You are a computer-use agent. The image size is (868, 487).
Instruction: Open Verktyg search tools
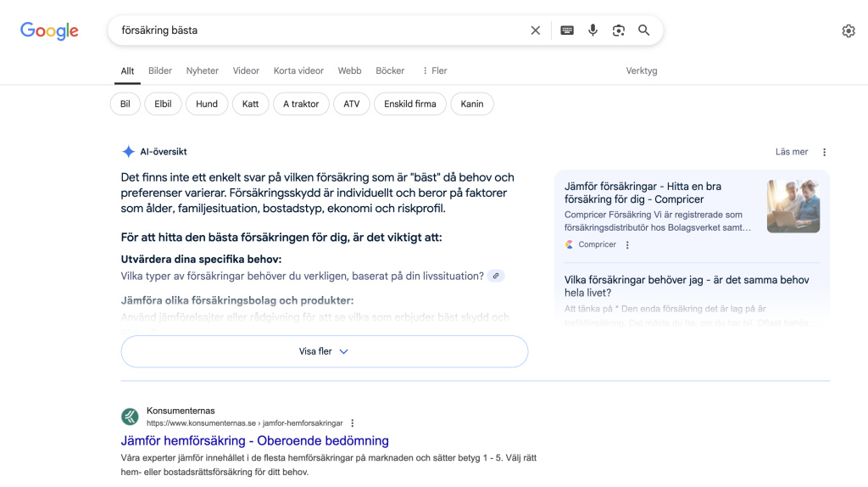642,71
